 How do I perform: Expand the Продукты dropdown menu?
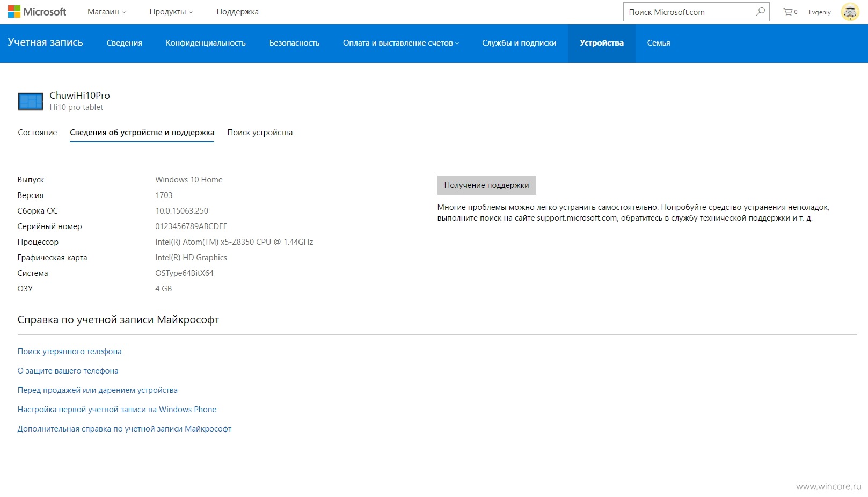click(171, 12)
